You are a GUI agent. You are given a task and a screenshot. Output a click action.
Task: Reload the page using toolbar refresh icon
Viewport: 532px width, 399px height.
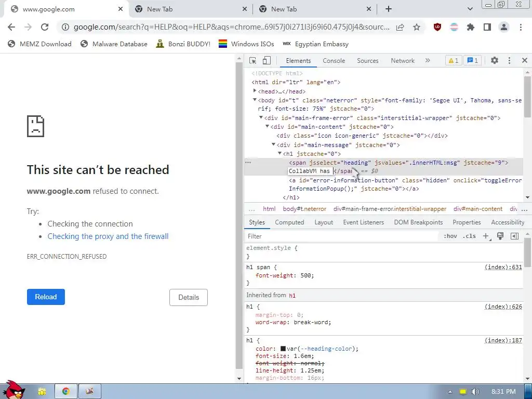[x=45, y=27]
